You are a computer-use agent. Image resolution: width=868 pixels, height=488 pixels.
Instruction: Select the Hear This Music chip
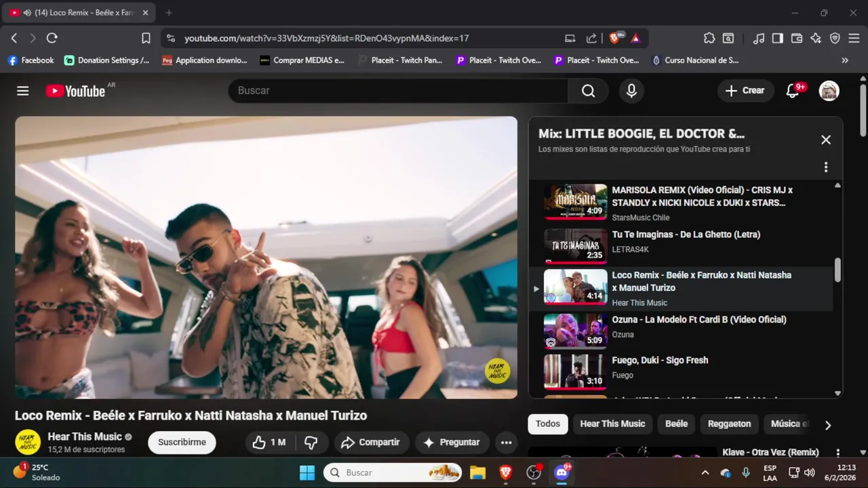point(612,424)
